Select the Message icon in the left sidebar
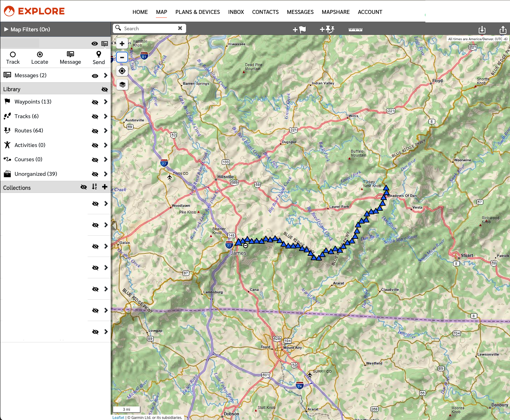The image size is (510, 420). [70, 57]
